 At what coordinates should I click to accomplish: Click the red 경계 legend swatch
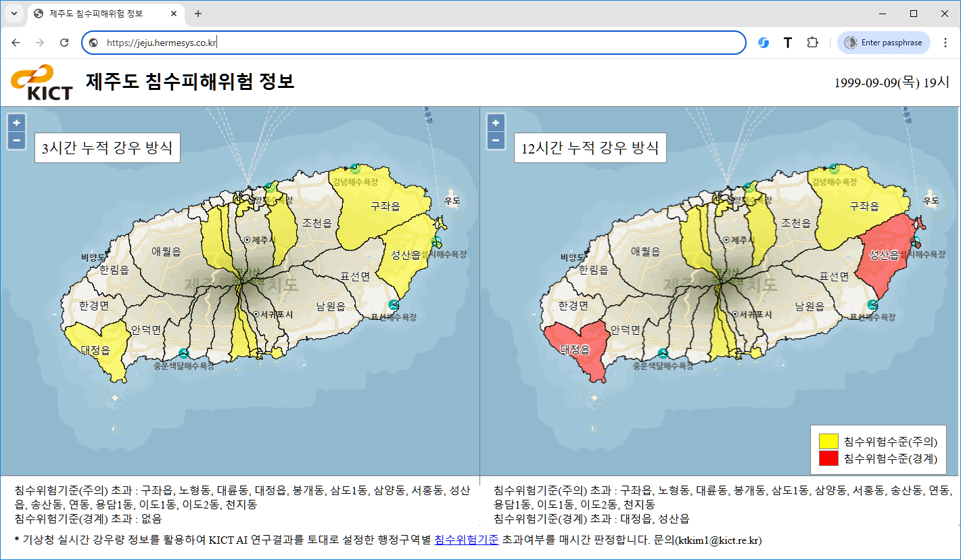pos(828,459)
